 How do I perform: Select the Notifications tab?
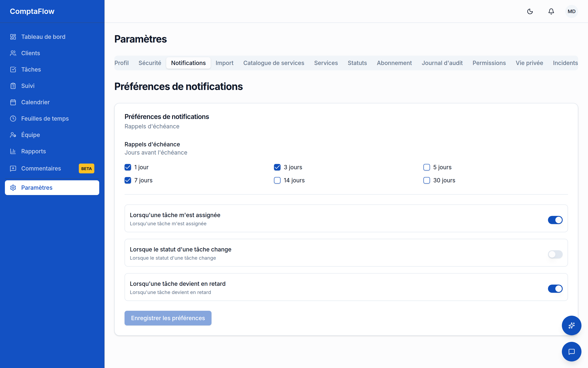click(x=188, y=63)
